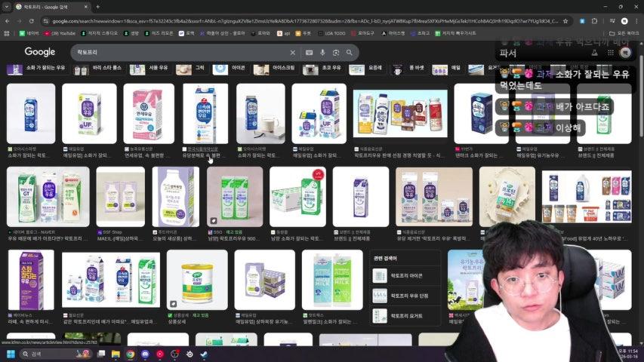644x362 pixels.
Task: Select the '서울 우유' filter chip
Action: point(149,69)
